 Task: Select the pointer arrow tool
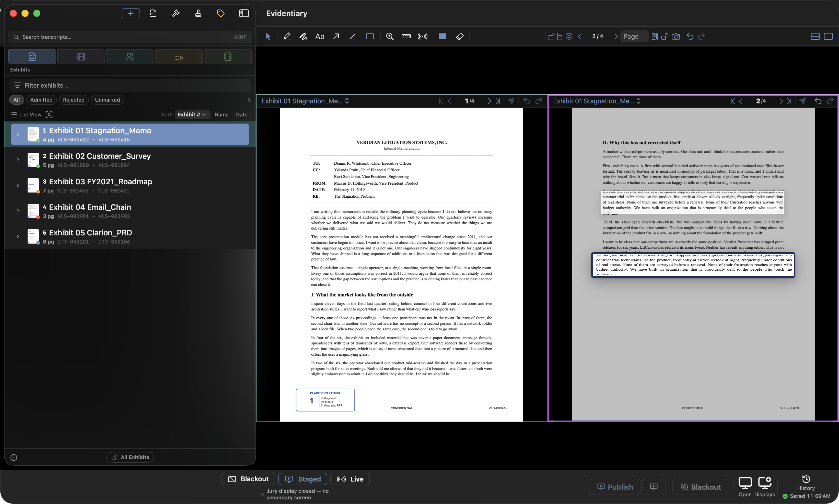(x=268, y=36)
